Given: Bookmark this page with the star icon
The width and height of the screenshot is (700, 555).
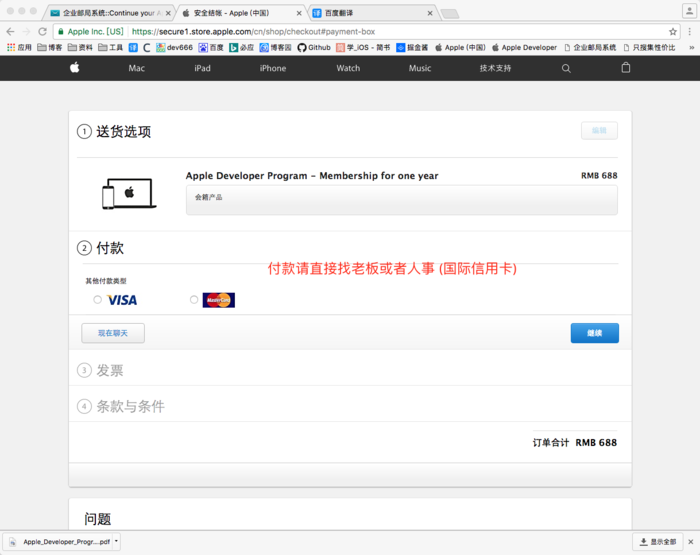Looking at the screenshot, I should (673, 32).
